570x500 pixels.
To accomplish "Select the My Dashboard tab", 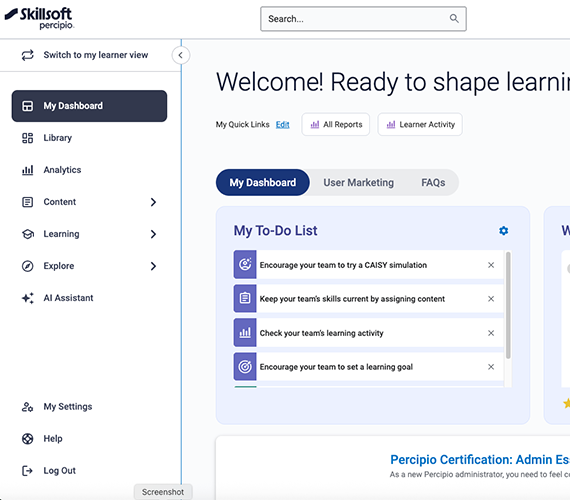I will 262,183.
